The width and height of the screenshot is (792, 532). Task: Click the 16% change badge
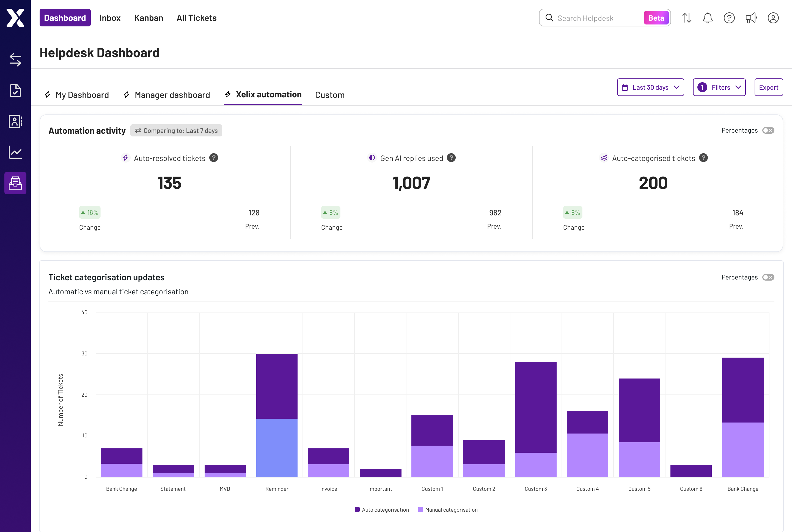click(90, 212)
